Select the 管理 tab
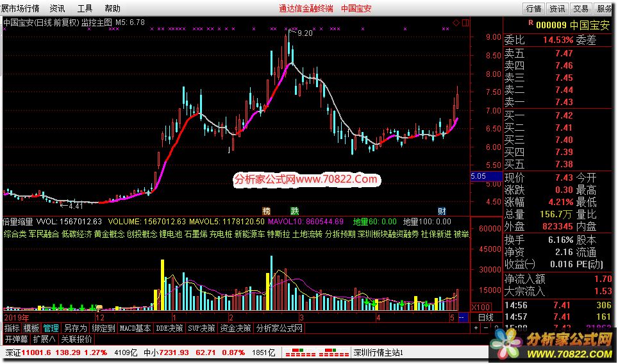Image resolution: width=618 pixels, height=364 pixels. (x=51, y=328)
